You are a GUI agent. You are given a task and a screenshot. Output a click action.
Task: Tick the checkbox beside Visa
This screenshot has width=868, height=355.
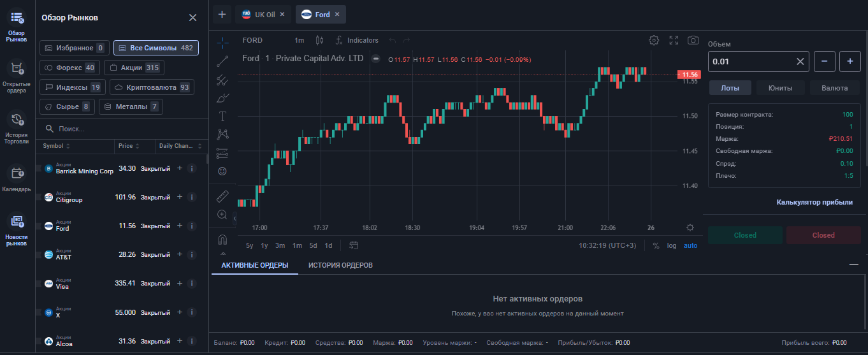point(38,283)
